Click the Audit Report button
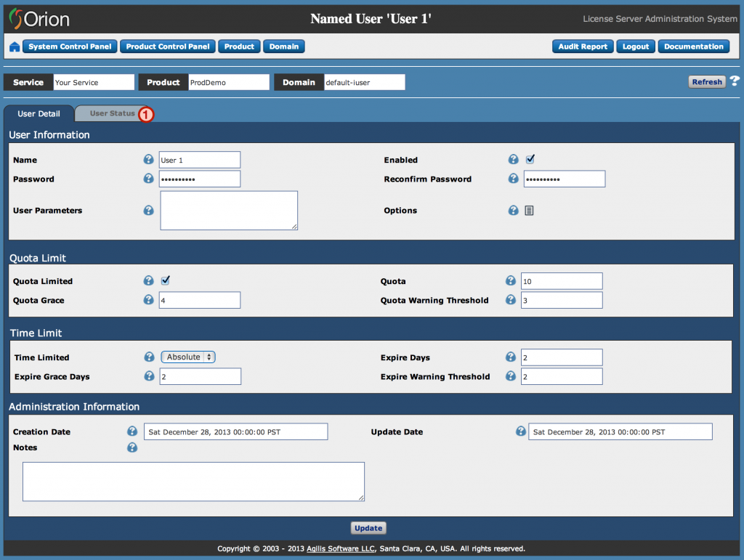This screenshot has height=560, width=744. click(x=583, y=46)
